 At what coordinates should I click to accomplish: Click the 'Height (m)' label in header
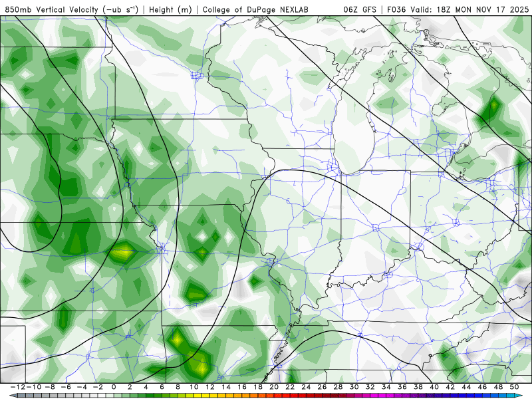pyautogui.click(x=170, y=10)
